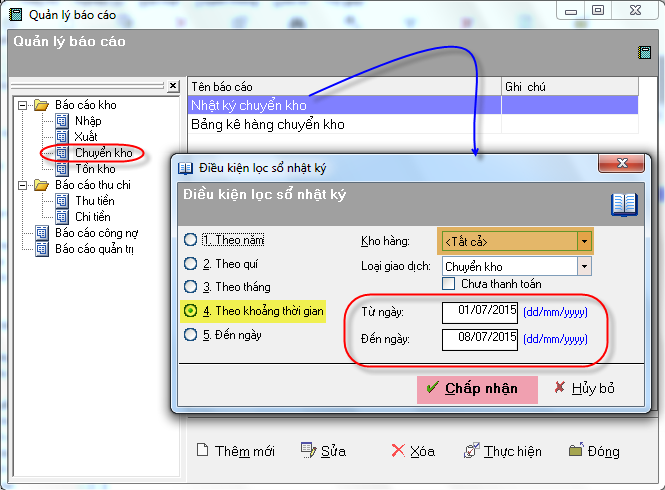Close the left tree panel
This screenshot has width=665, height=490.
point(172,86)
